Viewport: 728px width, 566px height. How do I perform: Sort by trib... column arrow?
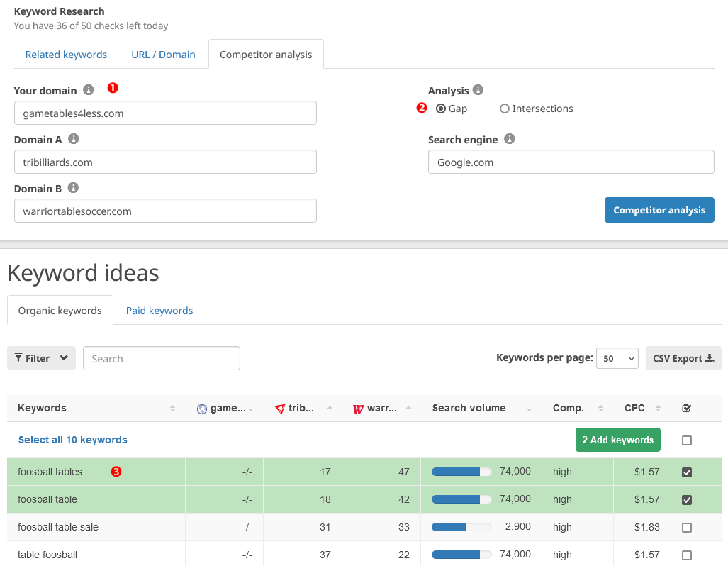pyautogui.click(x=330, y=407)
